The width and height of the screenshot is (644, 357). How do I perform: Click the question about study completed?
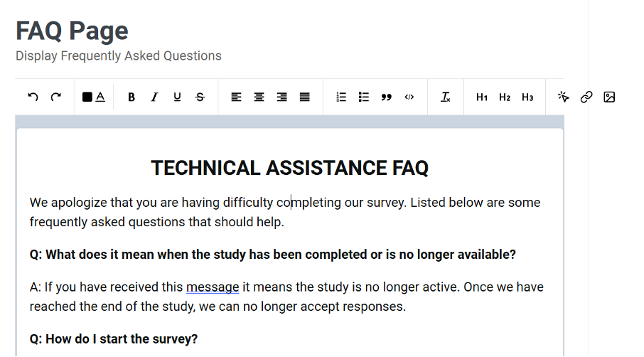pos(273,255)
